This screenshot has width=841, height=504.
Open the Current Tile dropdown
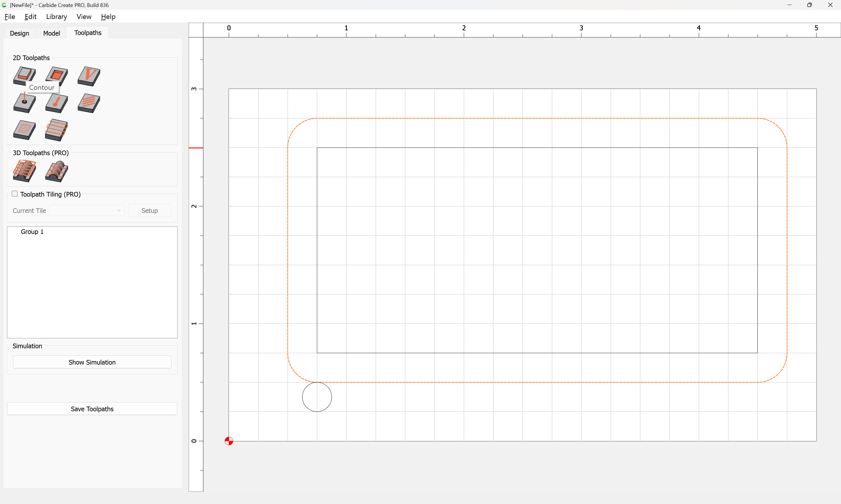(87, 211)
